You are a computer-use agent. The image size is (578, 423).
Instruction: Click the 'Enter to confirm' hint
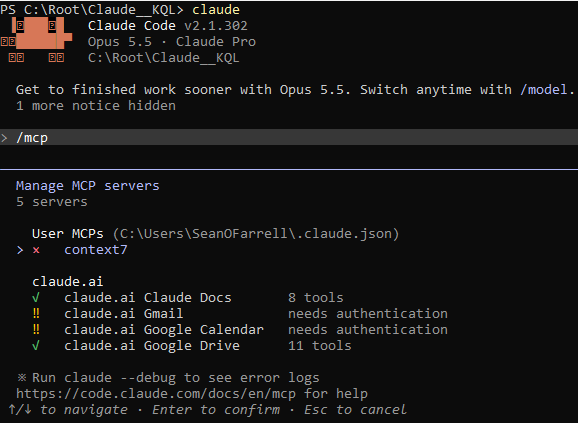216,410
